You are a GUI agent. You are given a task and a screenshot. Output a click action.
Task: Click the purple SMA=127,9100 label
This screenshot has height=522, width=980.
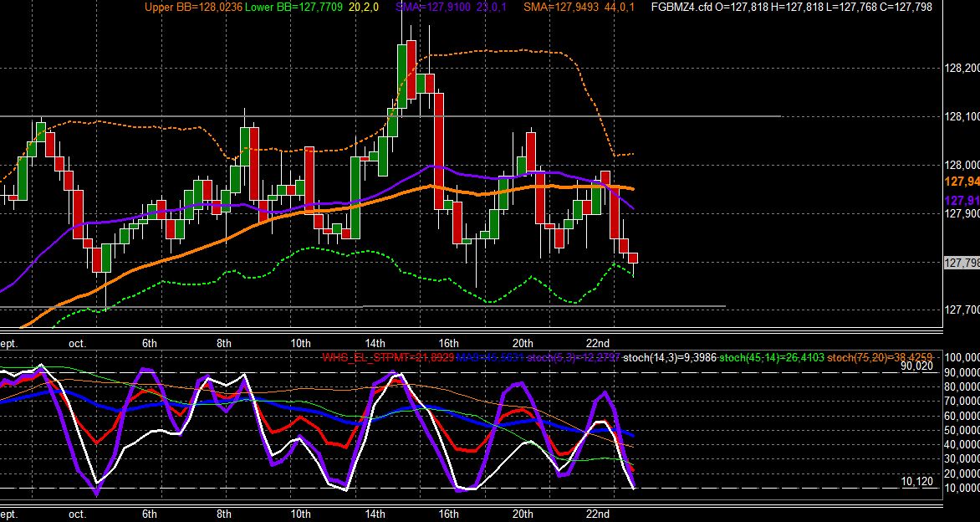[435, 8]
